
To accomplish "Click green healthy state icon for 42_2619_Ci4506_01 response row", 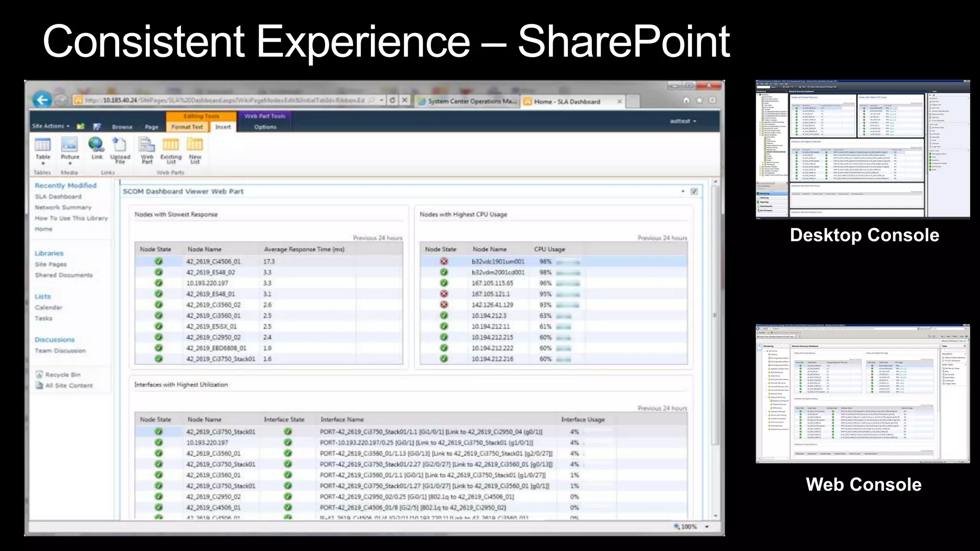I will (x=158, y=262).
